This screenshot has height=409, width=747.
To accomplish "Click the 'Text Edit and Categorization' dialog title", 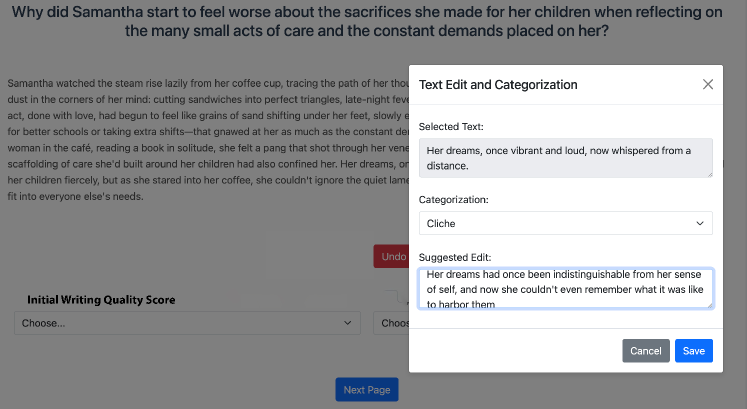I will pos(498,85).
